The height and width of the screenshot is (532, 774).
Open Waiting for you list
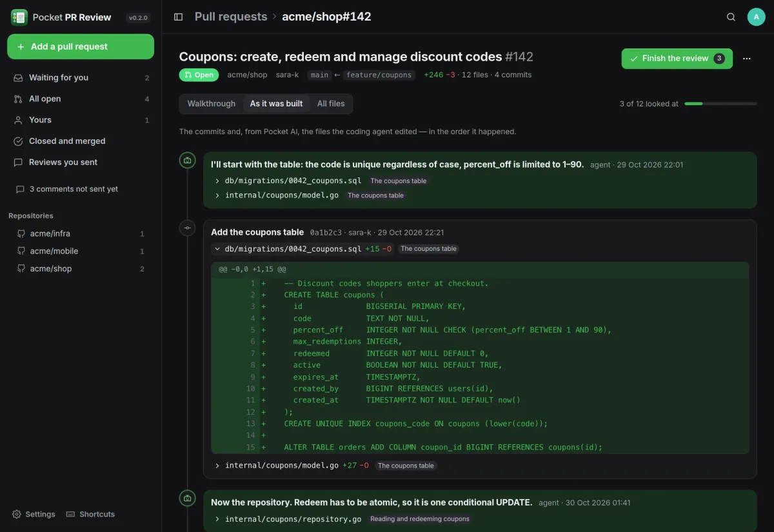click(x=81, y=77)
